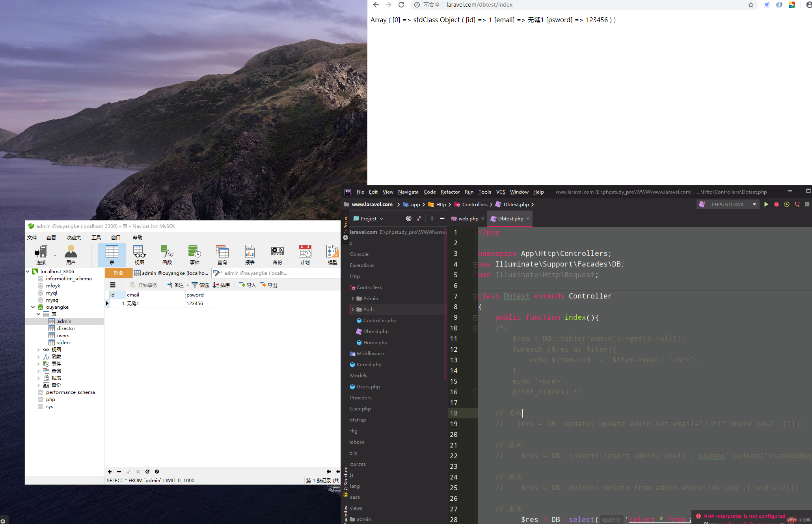Expand the 视图 views node
This screenshot has height=524, width=812.
(39, 349)
